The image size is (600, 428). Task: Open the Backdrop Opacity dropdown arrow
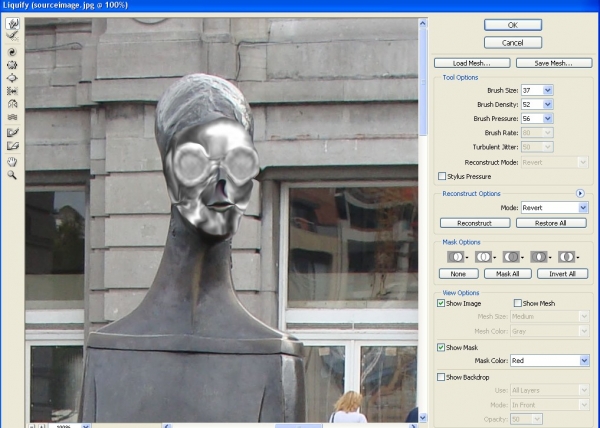(x=537, y=419)
